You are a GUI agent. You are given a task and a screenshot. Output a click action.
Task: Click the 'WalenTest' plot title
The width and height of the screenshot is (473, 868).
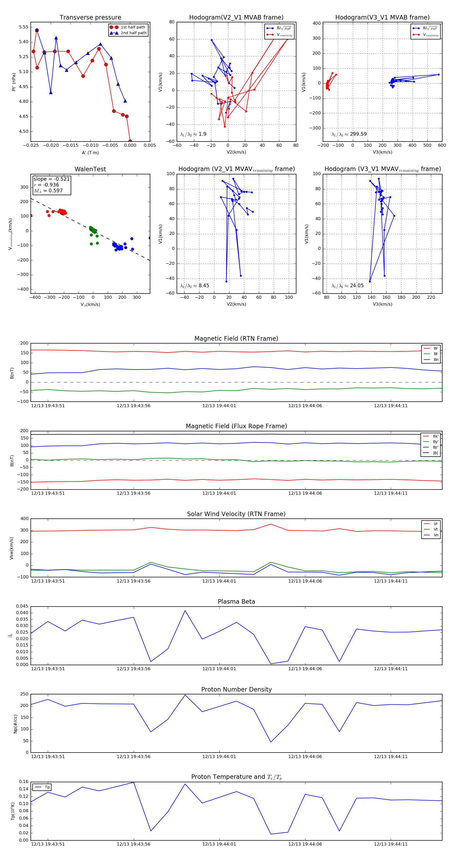90,169
